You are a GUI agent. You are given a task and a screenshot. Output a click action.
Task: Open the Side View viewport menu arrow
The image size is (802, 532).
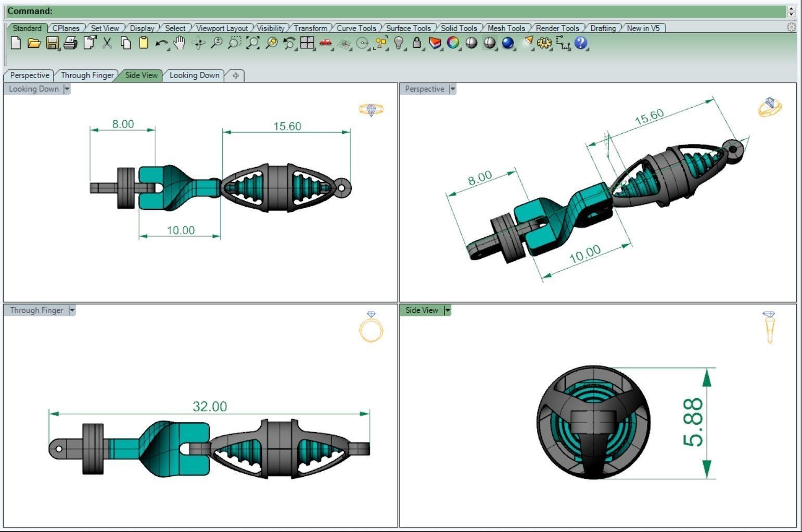click(x=447, y=310)
